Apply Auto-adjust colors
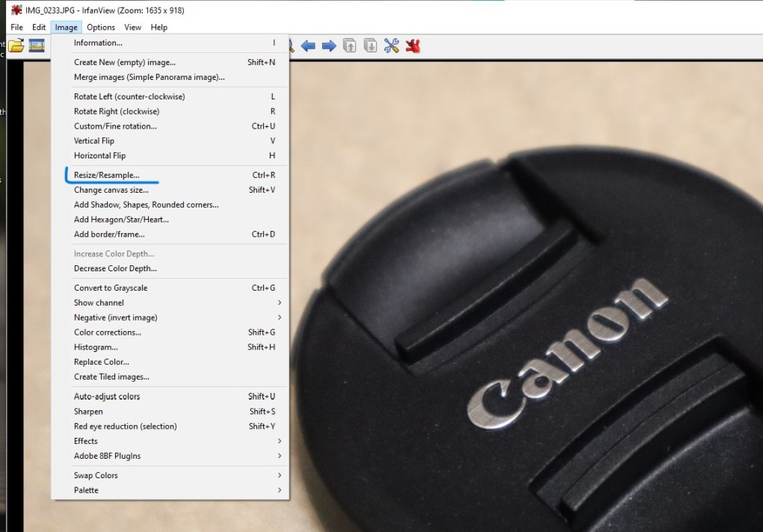This screenshot has height=532, width=763. point(170,397)
